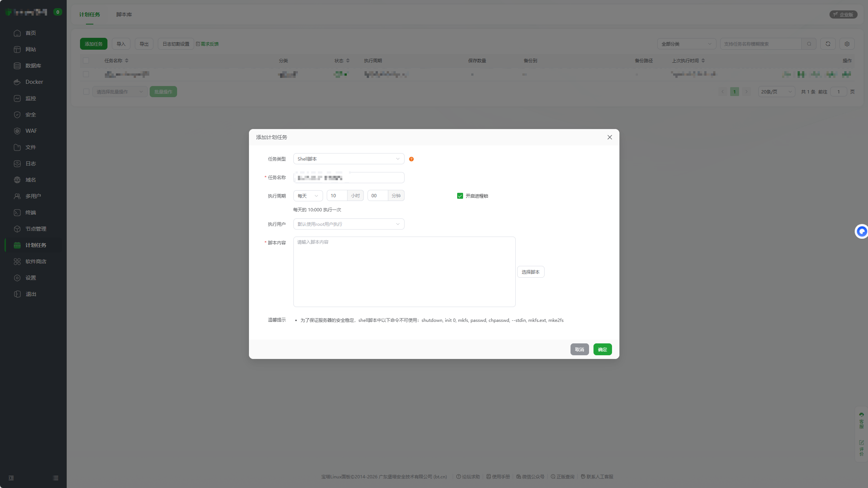Open the 每天 execution cycle dropdown

[308, 196]
